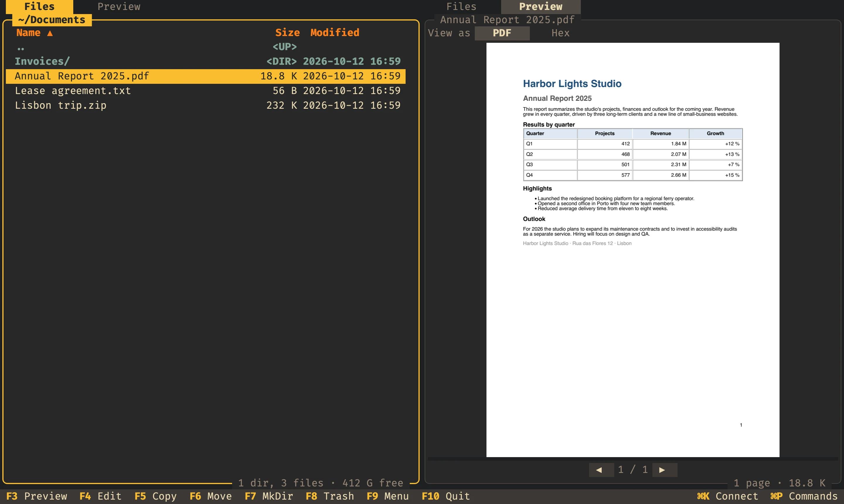Go up via the .. entry
This screenshot has height=504, width=844.
(x=205, y=47)
